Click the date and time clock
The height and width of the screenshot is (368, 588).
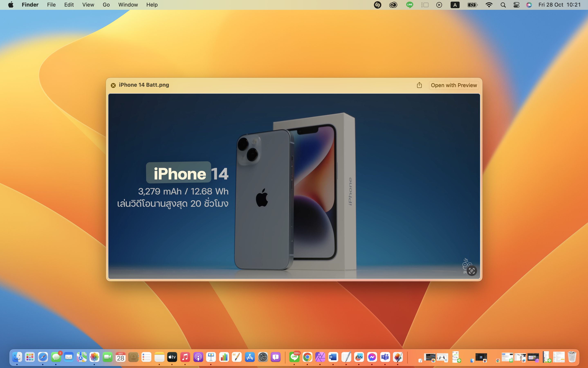tap(560, 5)
